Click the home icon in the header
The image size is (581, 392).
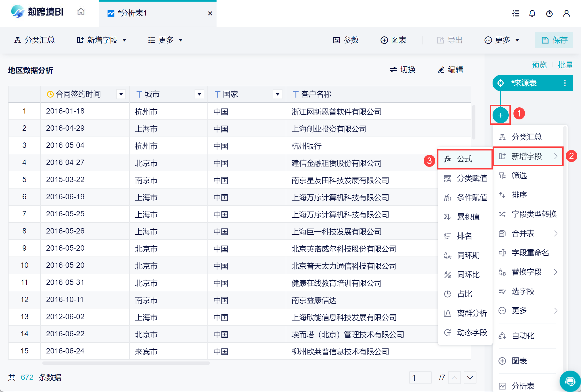tap(81, 12)
